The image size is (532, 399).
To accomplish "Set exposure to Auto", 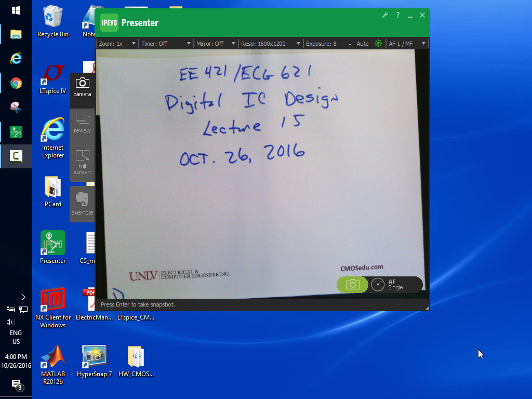I will (362, 44).
